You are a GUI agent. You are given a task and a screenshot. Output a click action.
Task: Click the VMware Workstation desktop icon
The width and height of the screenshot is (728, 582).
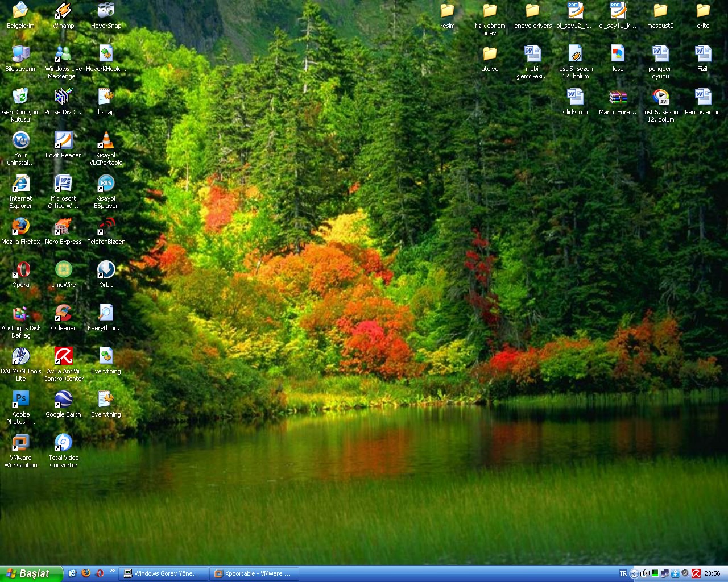(20, 443)
